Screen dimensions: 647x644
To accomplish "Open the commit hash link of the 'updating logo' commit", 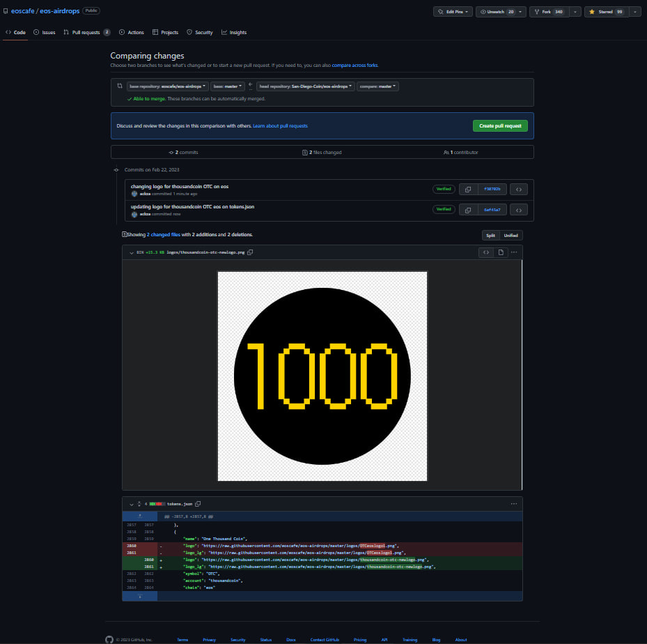I will click(492, 210).
